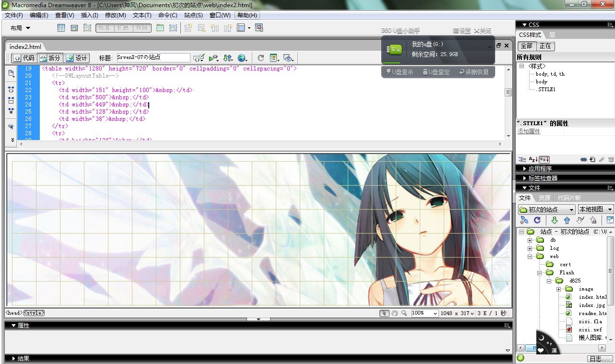The image size is (615, 364).
Task: Select the Zoom tool in the status bar
Action: coord(404,313)
